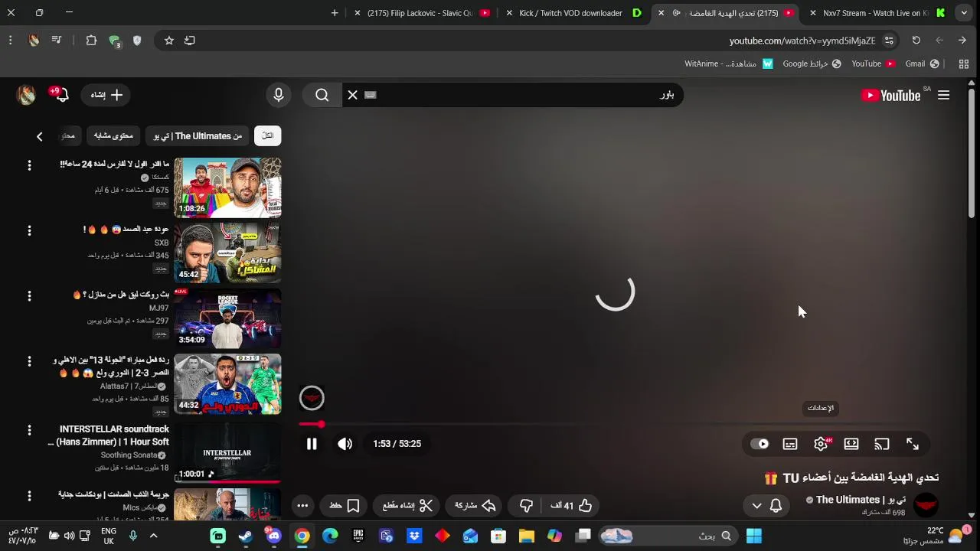Select the من The Ultimates filter chip
Image resolution: width=980 pixels, height=551 pixels.
(198, 135)
